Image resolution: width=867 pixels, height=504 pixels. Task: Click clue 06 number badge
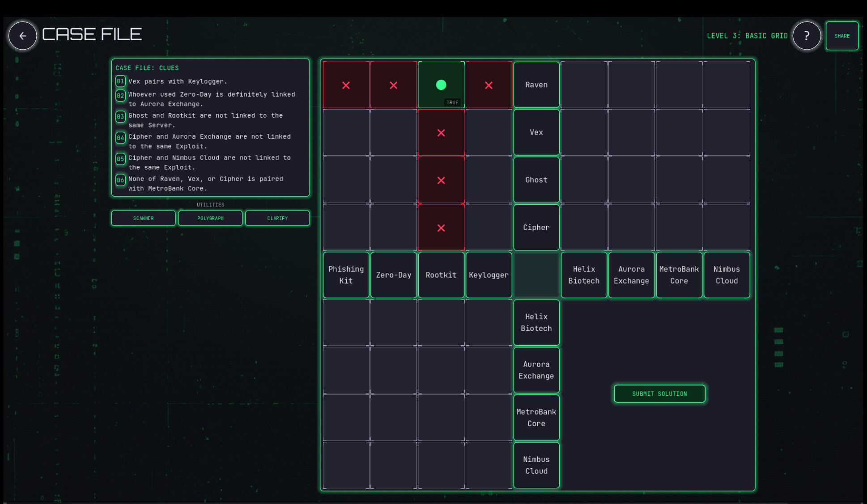[x=120, y=180]
